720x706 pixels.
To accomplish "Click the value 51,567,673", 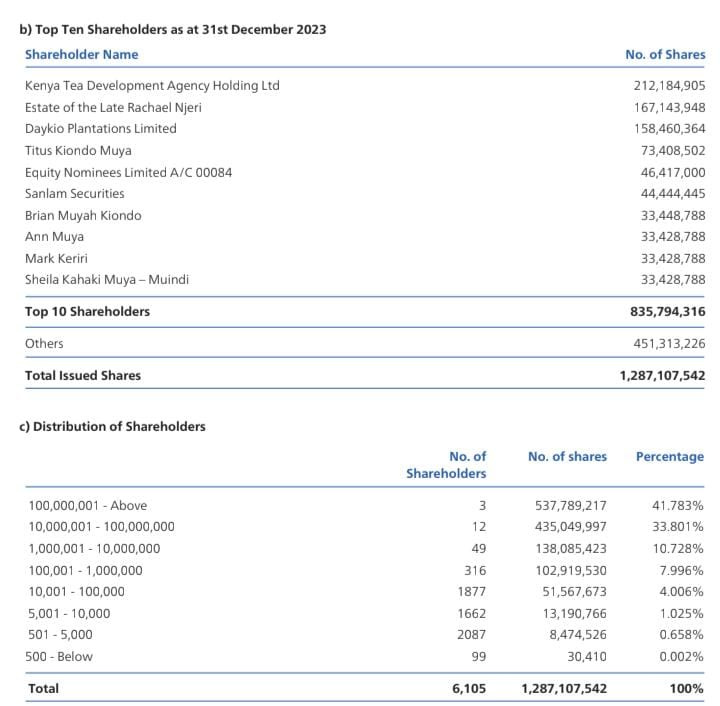I will tap(574, 592).
